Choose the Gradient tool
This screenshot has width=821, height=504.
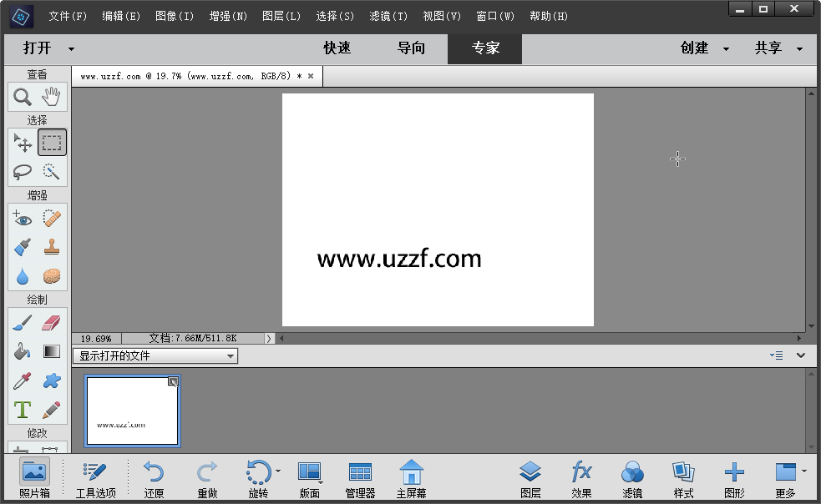click(52, 352)
